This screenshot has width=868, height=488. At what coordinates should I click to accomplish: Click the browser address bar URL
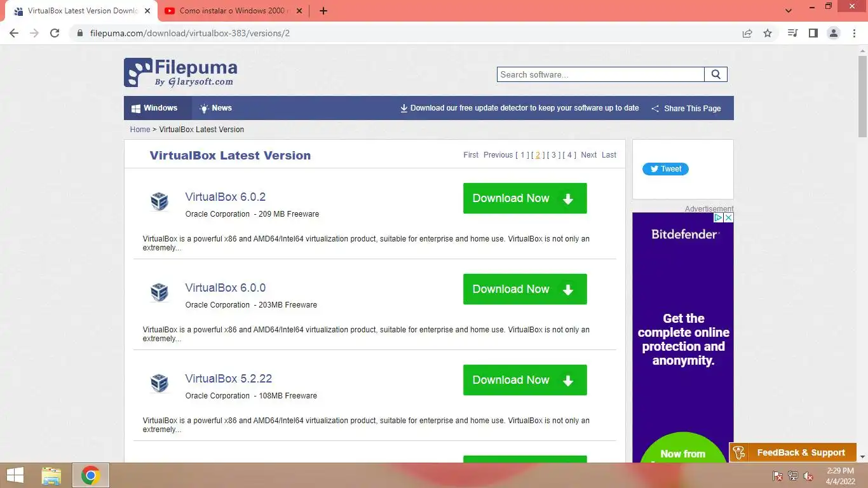coord(190,33)
